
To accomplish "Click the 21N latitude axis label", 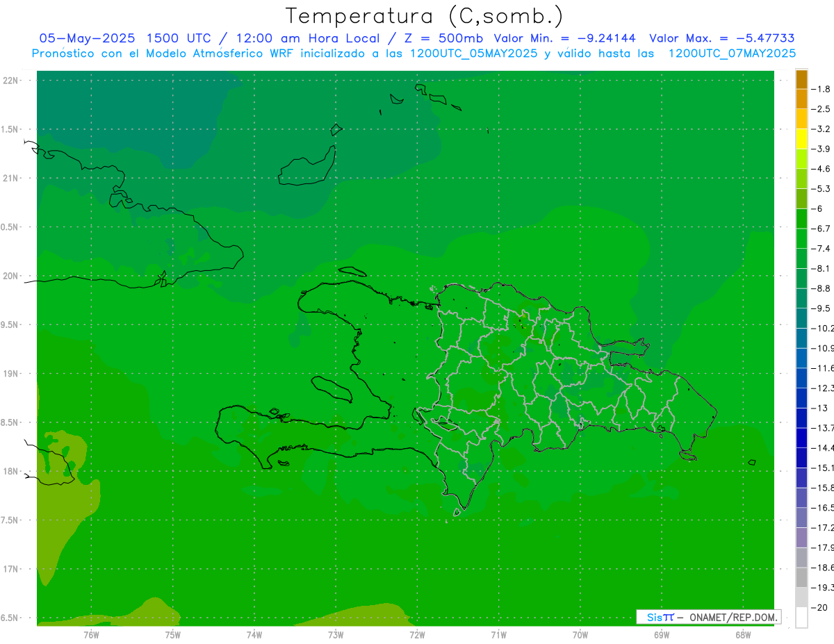I will coord(11,179).
